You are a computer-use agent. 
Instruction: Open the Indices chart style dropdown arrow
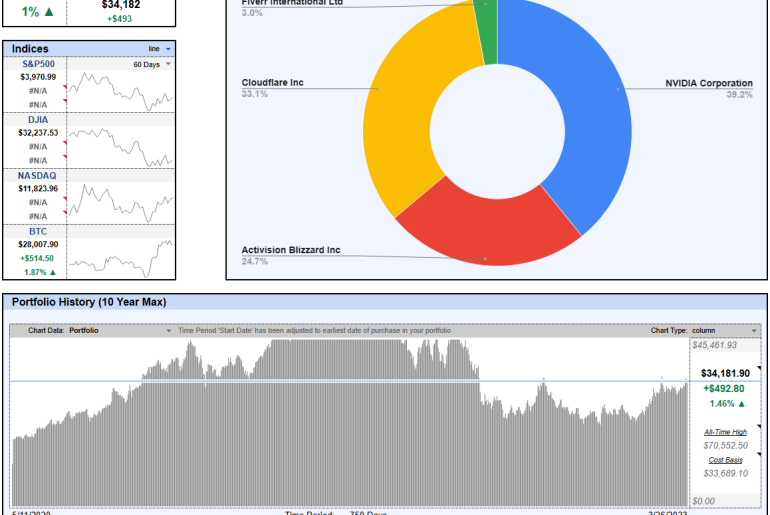[168, 48]
